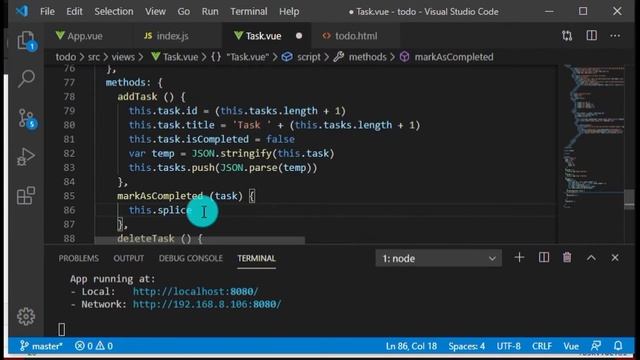The image size is (640, 360).
Task: Click 'Vue' language mode in status bar
Action: [571, 346]
